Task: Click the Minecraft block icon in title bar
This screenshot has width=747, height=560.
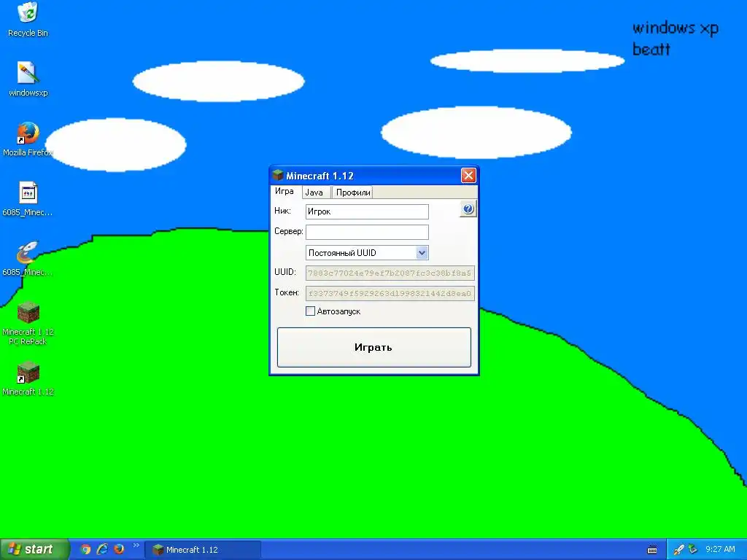Action: (x=278, y=175)
